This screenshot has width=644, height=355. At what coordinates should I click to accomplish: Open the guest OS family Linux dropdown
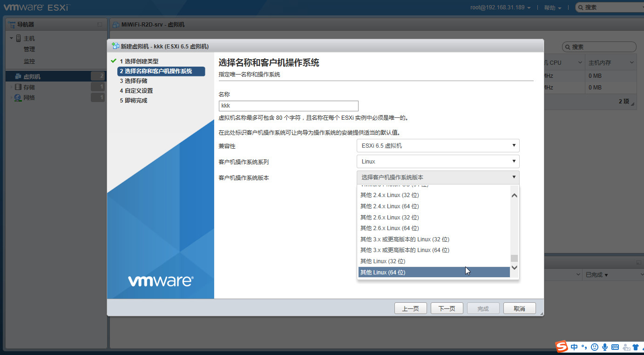click(438, 162)
